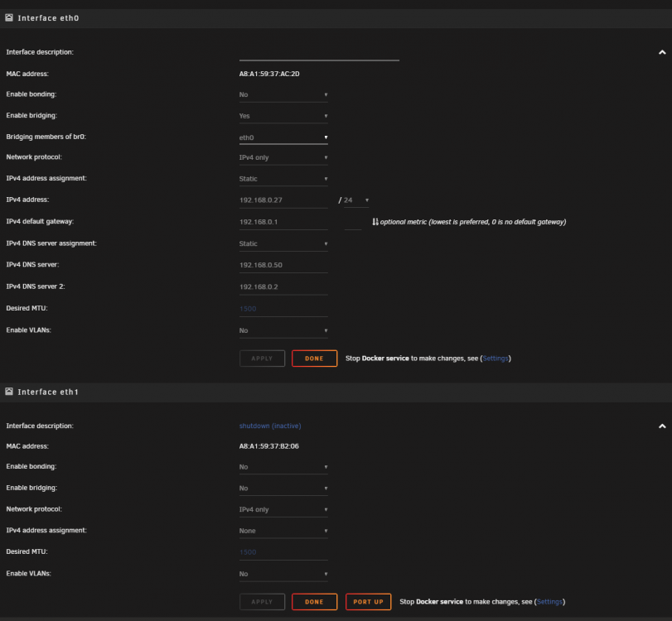Click the Interface eth1 header icon
Image resolution: width=672 pixels, height=621 pixels.
9,392
